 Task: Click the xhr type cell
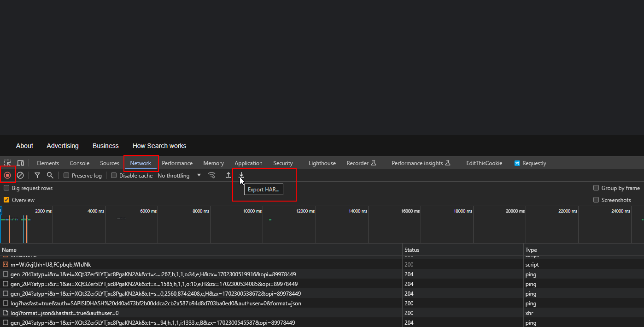pyautogui.click(x=529, y=313)
